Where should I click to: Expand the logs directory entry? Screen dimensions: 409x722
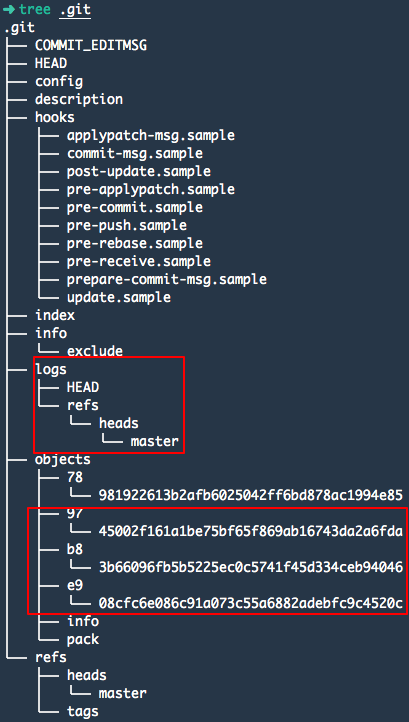coord(51,369)
